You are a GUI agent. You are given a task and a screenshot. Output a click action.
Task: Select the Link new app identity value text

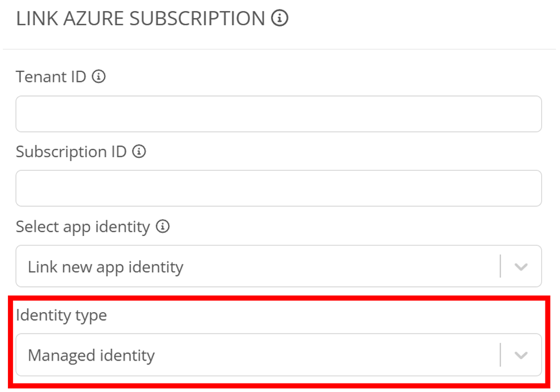click(x=106, y=266)
